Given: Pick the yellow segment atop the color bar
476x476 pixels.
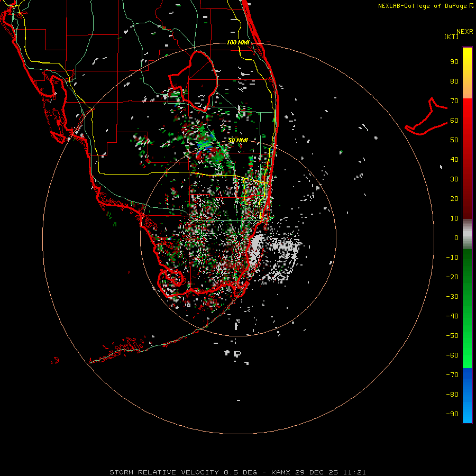Looking at the screenshot, I should [467, 73].
